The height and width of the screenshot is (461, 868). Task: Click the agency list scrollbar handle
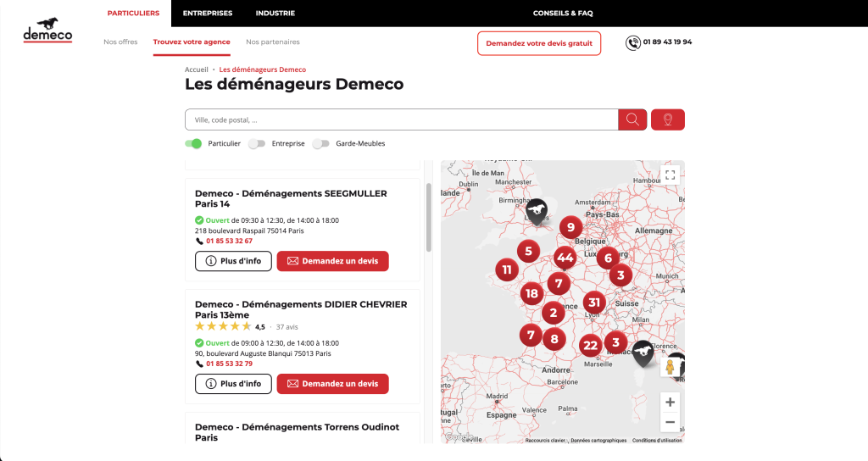[428, 218]
